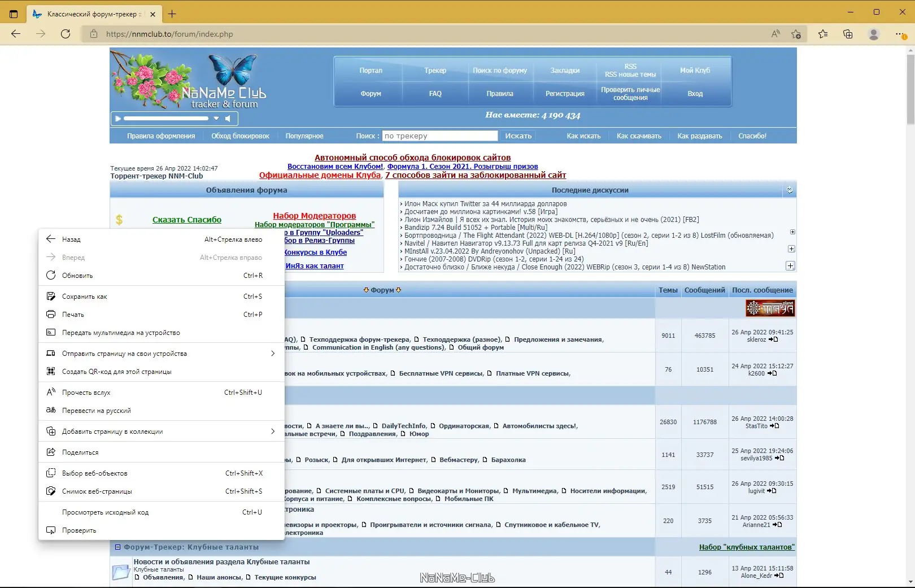Choose Назад in the context menu
The width and height of the screenshot is (915, 588).
coord(162,239)
